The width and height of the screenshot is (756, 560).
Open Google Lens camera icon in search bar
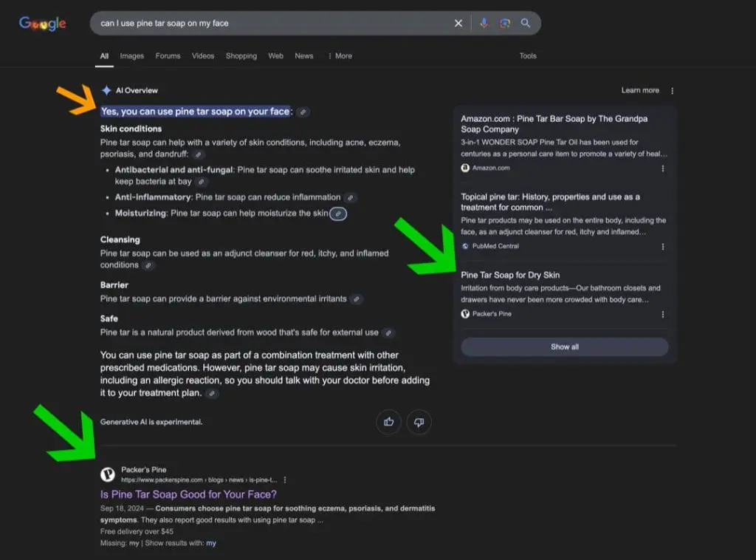point(505,23)
